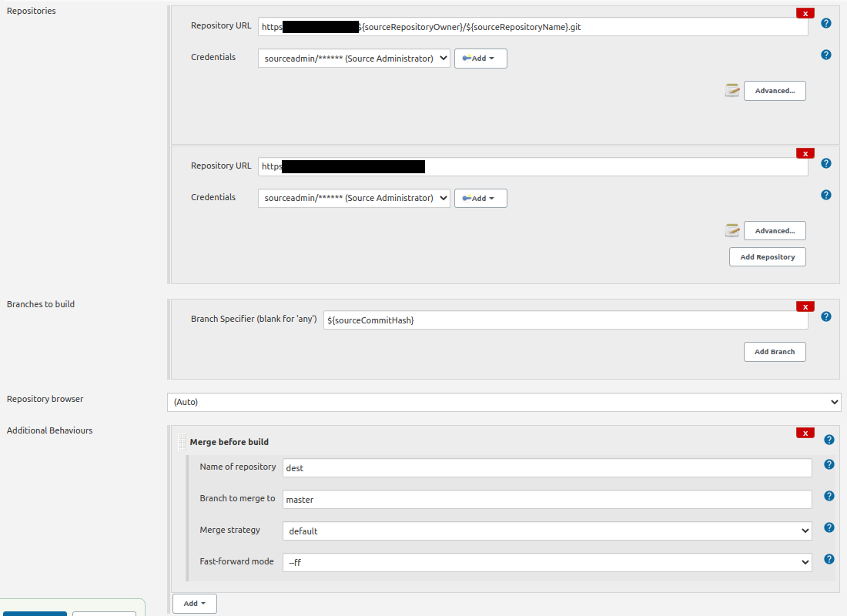This screenshot has width=847, height=616.
Task: Open help for Branch Specifier
Action: click(826, 316)
